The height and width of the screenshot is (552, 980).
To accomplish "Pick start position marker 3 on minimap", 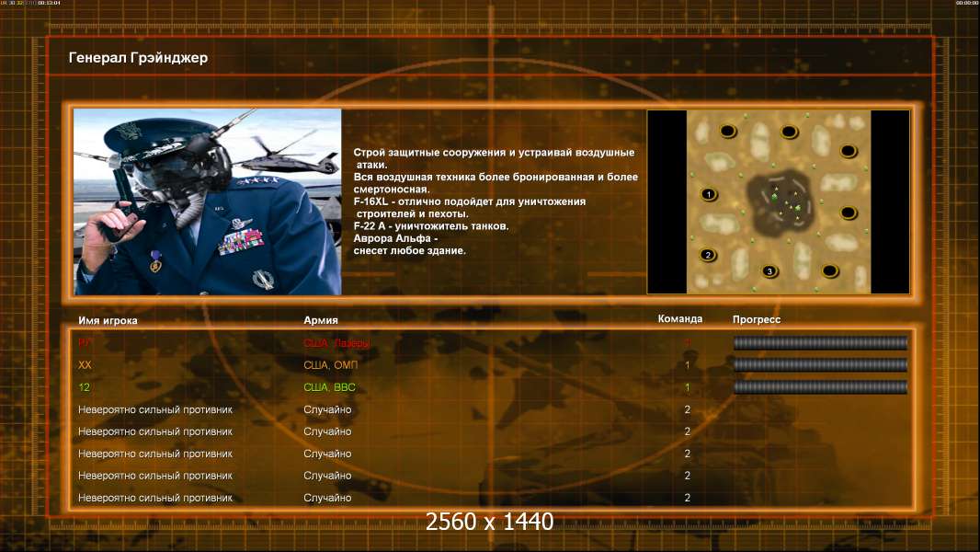I will coord(770,270).
